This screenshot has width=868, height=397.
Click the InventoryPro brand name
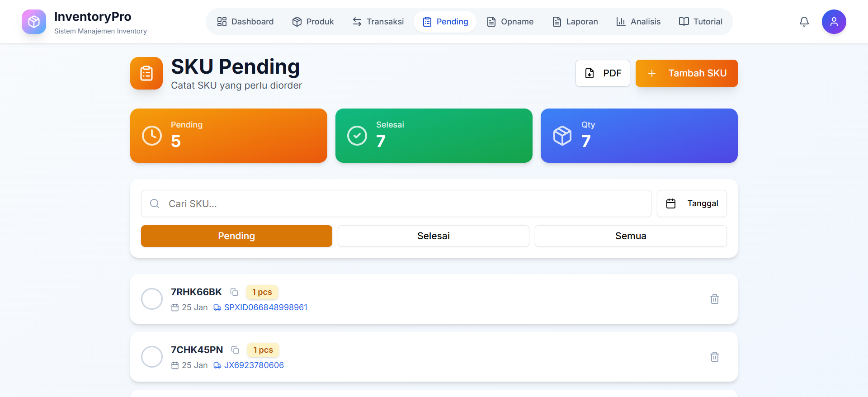(x=93, y=17)
